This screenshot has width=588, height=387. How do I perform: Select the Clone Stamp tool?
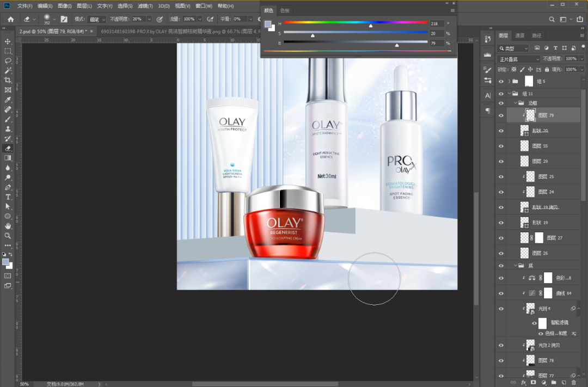point(8,129)
